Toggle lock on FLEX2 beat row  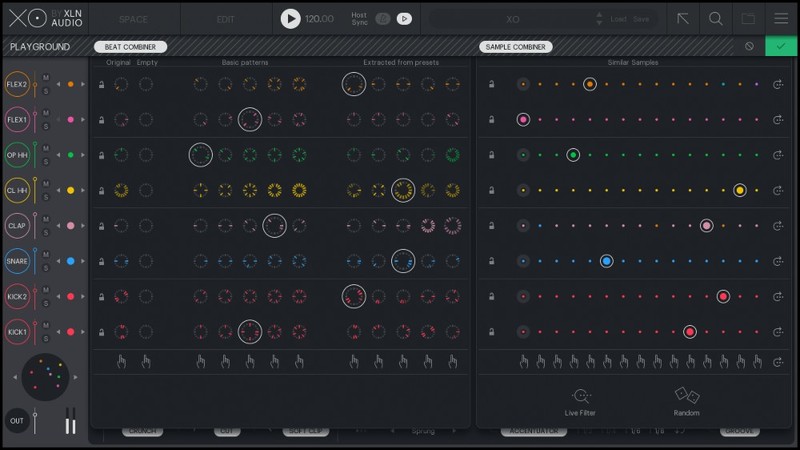101,85
